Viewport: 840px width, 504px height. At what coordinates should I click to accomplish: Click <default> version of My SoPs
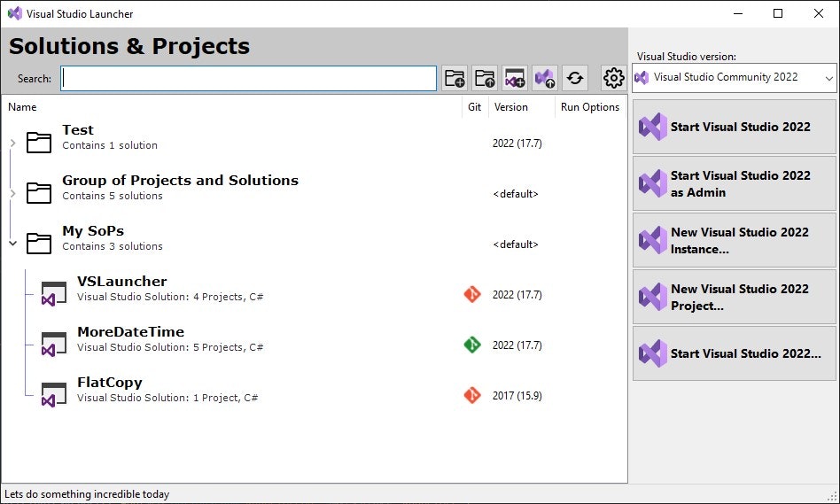tap(516, 244)
